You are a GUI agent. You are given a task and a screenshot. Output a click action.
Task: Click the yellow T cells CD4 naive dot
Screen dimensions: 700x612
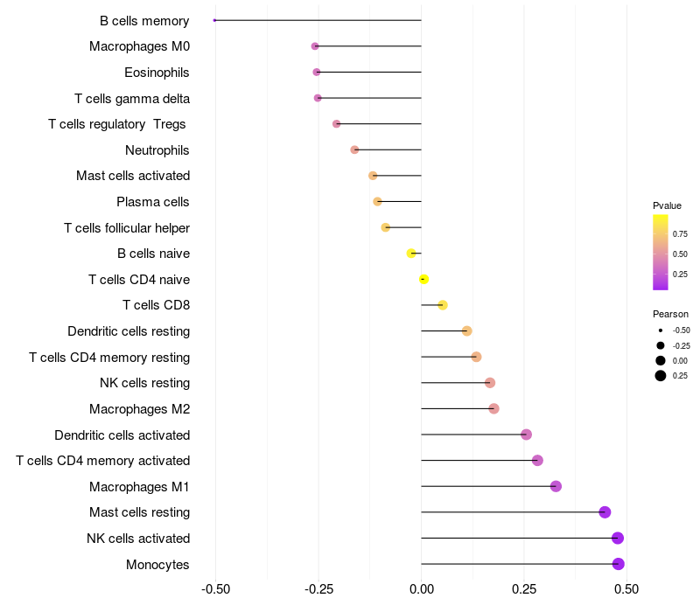tap(424, 279)
